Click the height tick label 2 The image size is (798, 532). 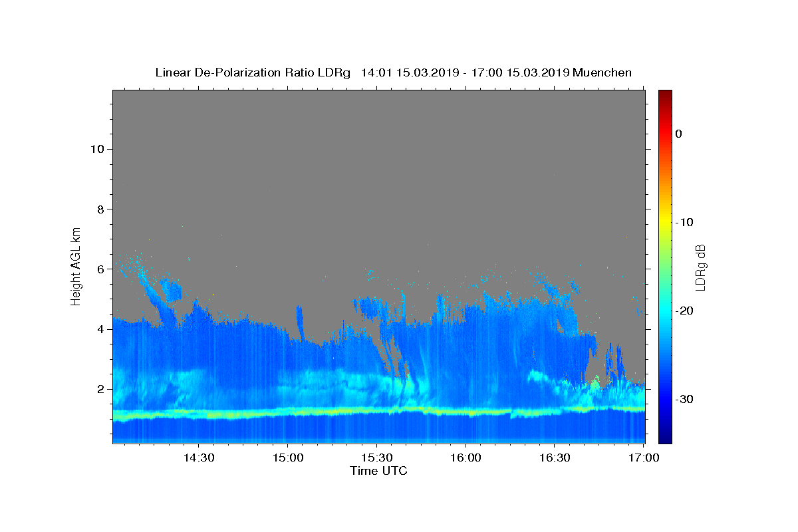coord(100,389)
